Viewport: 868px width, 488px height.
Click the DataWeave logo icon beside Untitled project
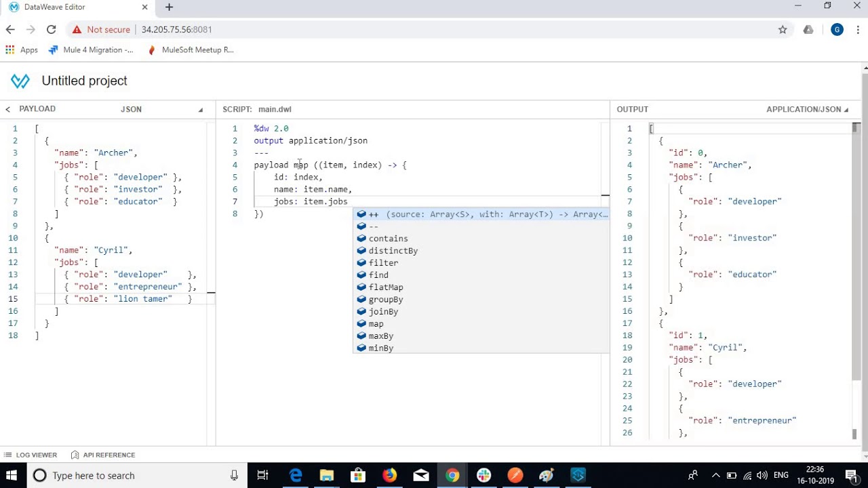pos(20,81)
